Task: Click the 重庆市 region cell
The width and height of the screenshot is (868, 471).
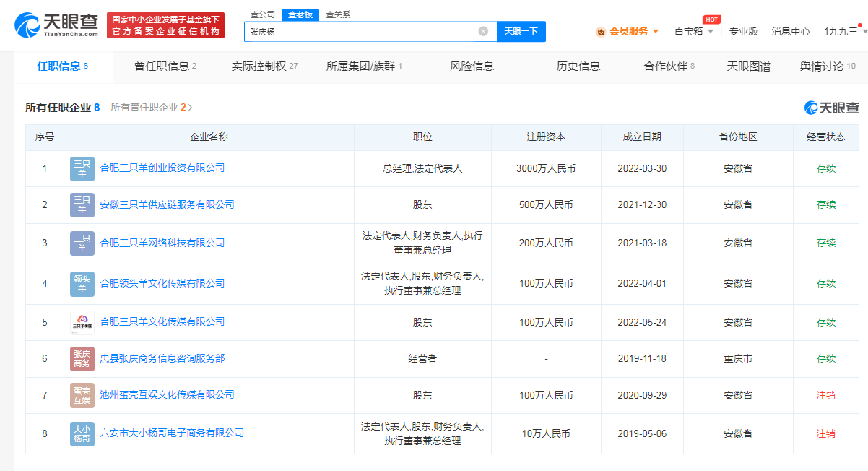Action: (x=738, y=358)
